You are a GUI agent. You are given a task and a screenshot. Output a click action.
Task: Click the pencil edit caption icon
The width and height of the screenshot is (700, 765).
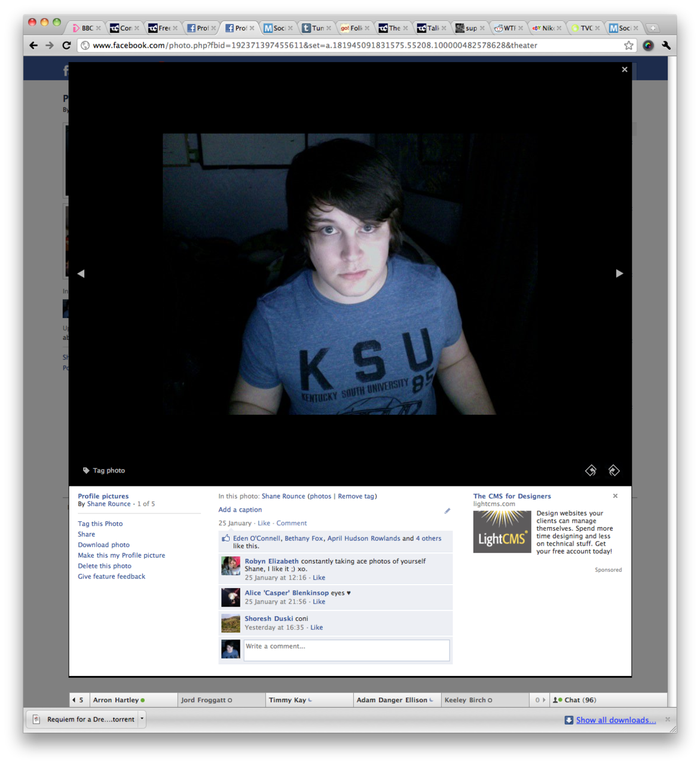click(x=447, y=511)
